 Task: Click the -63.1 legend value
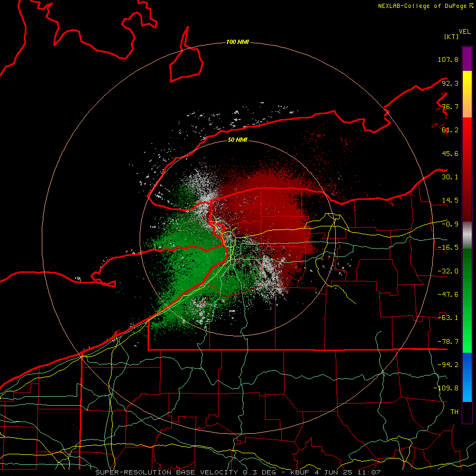coord(448,318)
